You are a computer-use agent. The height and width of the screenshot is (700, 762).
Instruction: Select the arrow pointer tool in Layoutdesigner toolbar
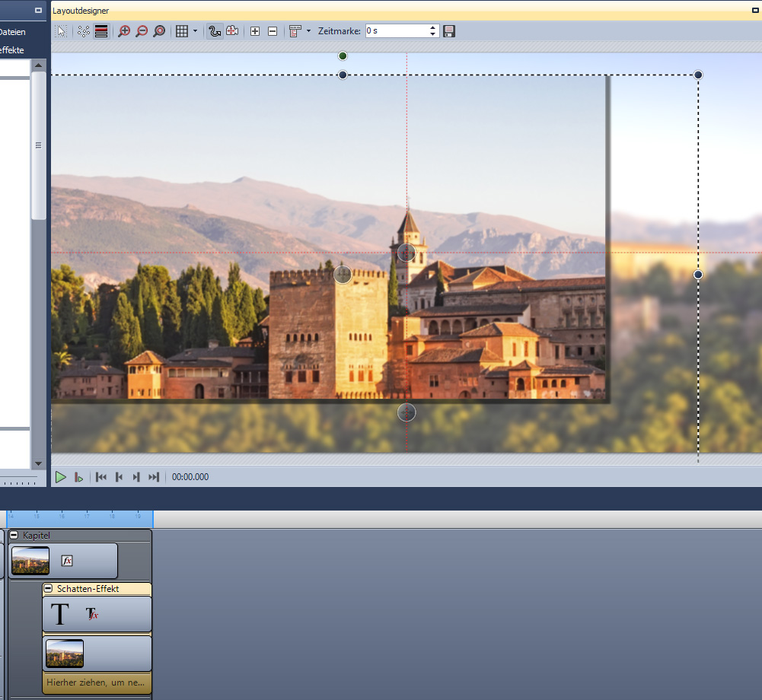click(62, 31)
